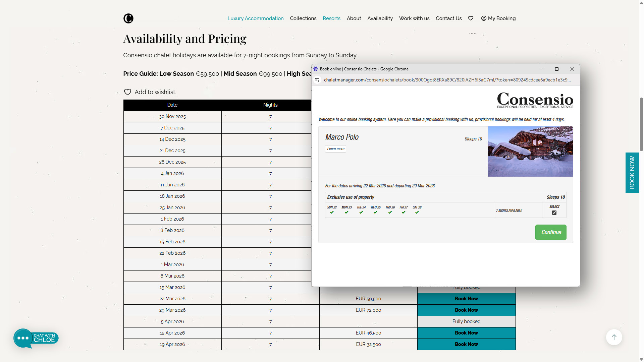Click the 4 Jan 2026 date cell

pos(172,173)
